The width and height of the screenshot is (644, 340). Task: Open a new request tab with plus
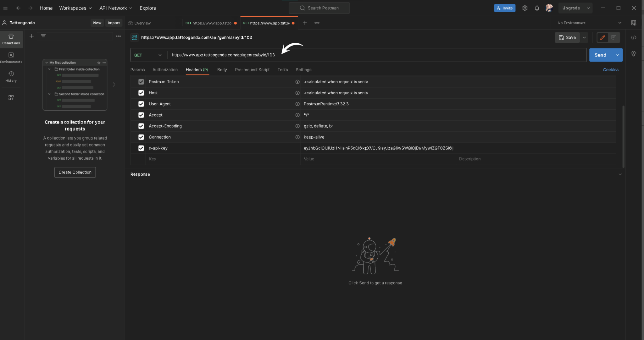pyautogui.click(x=305, y=23)
